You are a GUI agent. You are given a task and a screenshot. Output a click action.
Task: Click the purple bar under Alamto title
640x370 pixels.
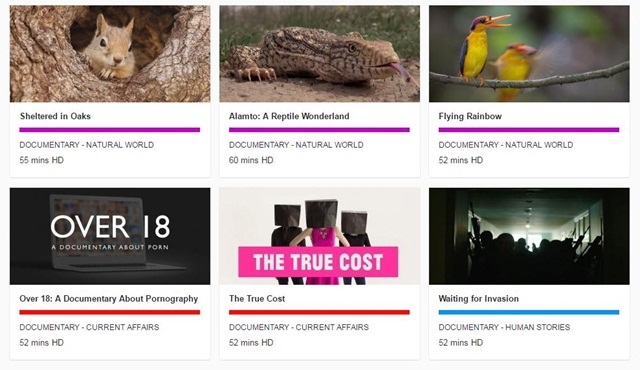(x=319, y=130)
